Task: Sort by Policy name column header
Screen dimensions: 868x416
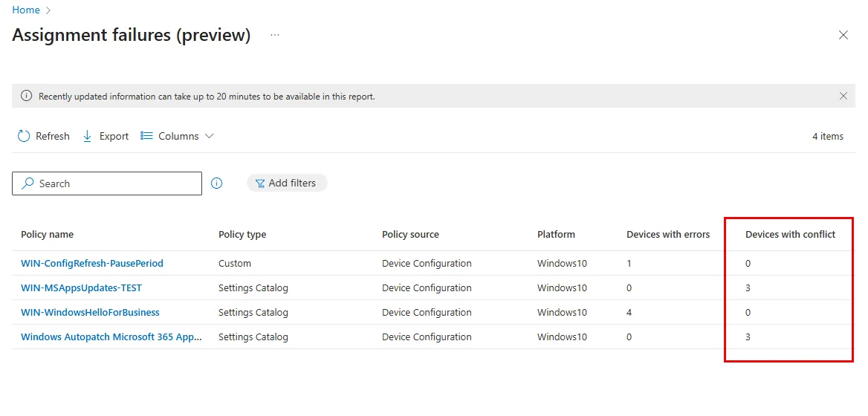Action: pyautogui.click(x=47, y=234)
